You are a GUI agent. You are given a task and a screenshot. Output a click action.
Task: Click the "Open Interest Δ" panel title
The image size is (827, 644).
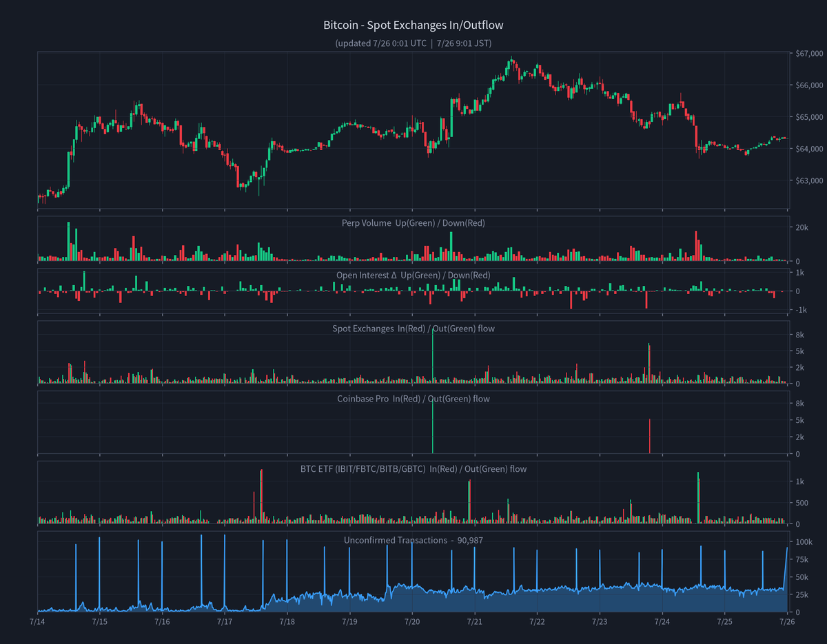[x=413, y=275]
